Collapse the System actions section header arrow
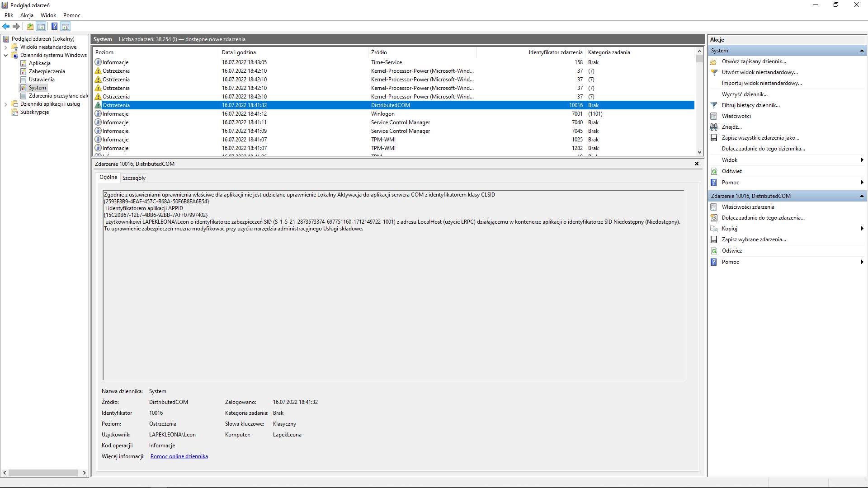The image size is (868, 488). tap(862, 51)
